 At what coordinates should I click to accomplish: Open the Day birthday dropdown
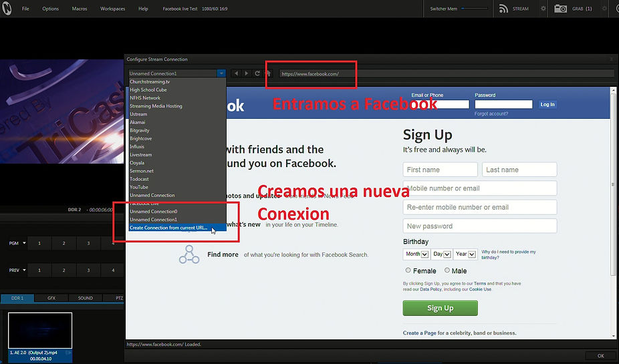pyautogui.click(x=442, y=254)
